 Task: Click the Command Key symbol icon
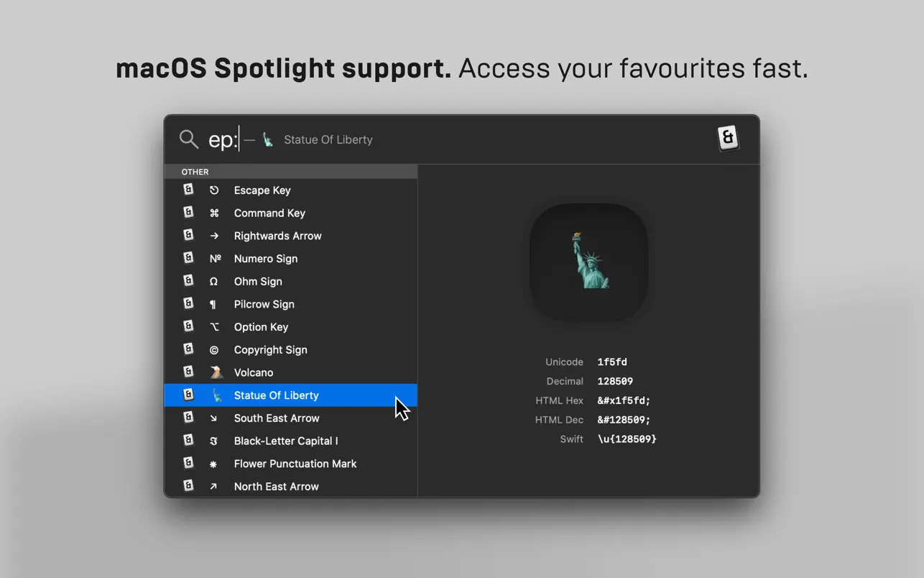coord(214,214)
